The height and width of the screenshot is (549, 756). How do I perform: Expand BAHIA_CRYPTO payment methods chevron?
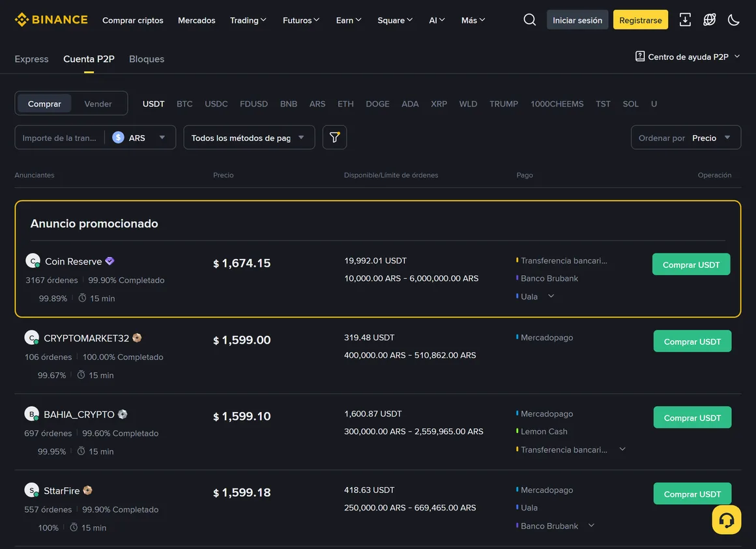(x=622, y=449)
